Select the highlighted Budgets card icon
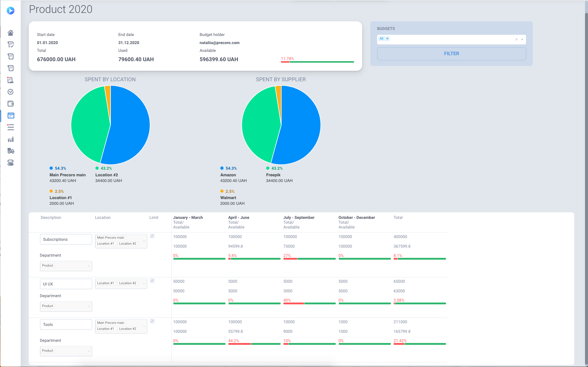The height and width of the screenshot is (367, 588). click(11, 115)
